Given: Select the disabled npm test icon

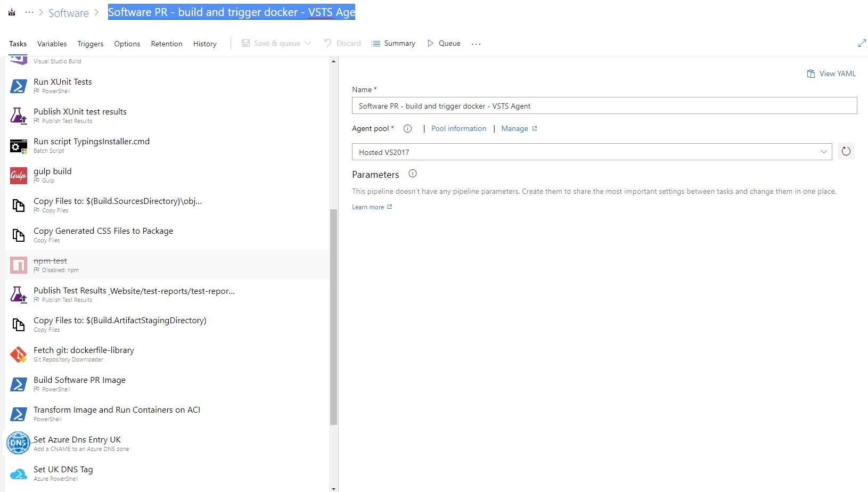Looking at the screenshot, I should click(x=19, y=265).
